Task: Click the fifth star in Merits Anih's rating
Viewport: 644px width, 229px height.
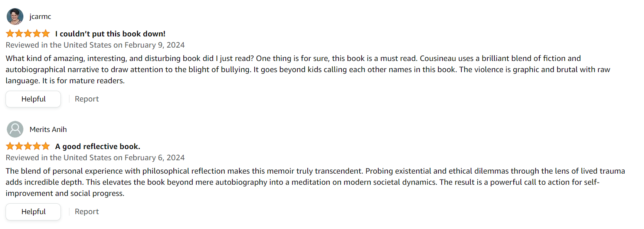Action: pos(46,146)
